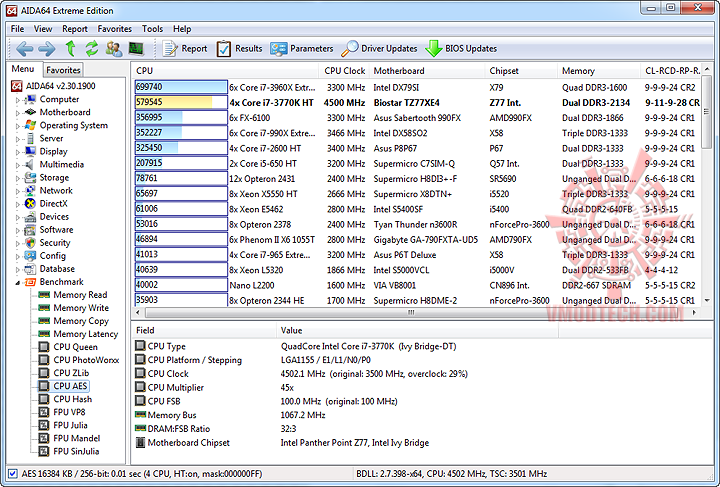Select the Memory Write benchmark icon
Viewport: 720px width, 487px height.
click(x=44, y=308)
